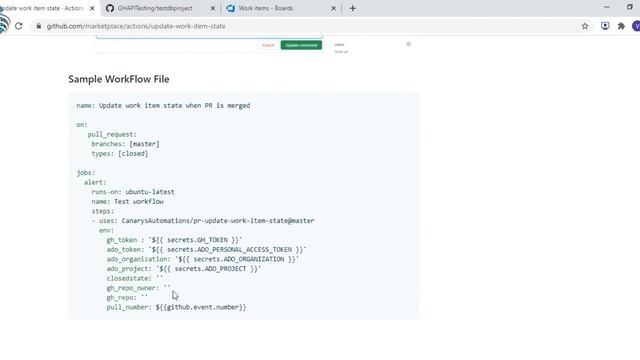Click the 'gh_repo:' line in code
The height and width of the screenshot is (360, 640).
[x=127, y=298]
